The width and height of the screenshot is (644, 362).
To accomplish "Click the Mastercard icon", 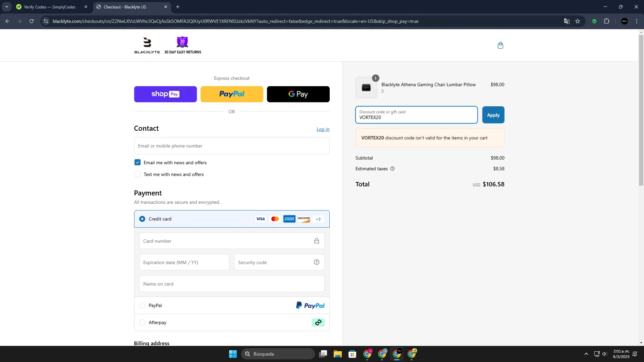I will (275, 219).
